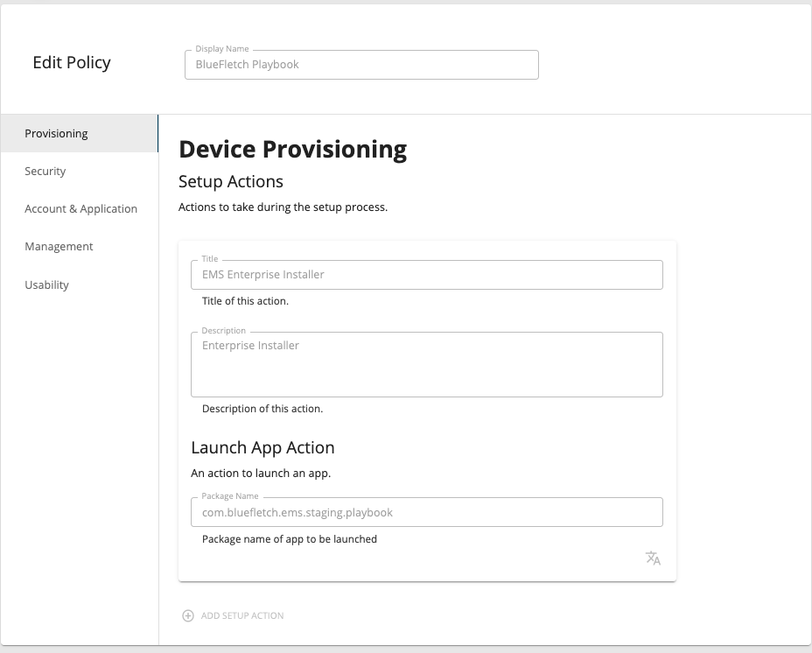812x653 pixels.
Task: Click the Launch App Action heading
Action: [x=262, y=447]
